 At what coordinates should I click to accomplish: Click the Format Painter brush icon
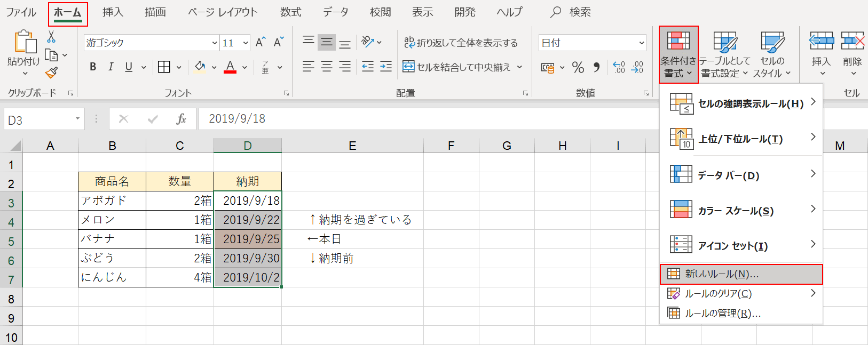(x=51, y=73)
